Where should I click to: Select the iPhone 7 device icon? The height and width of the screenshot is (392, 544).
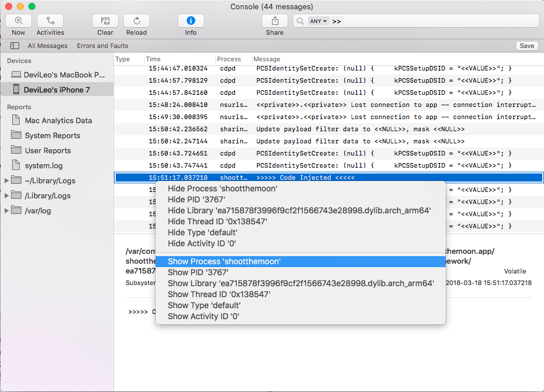pos(16,90)
